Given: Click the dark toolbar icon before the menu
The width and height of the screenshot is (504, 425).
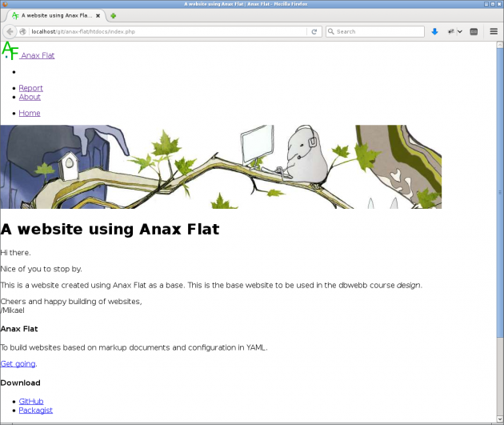Looking at the screenshot, I should [x=474, y=31].
